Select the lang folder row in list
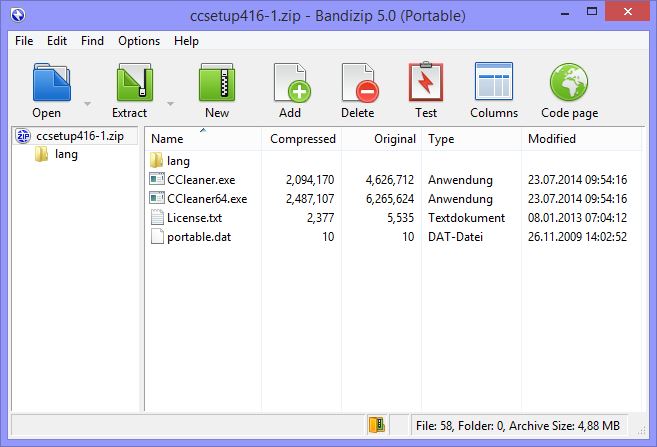 [x=178, y=161]
